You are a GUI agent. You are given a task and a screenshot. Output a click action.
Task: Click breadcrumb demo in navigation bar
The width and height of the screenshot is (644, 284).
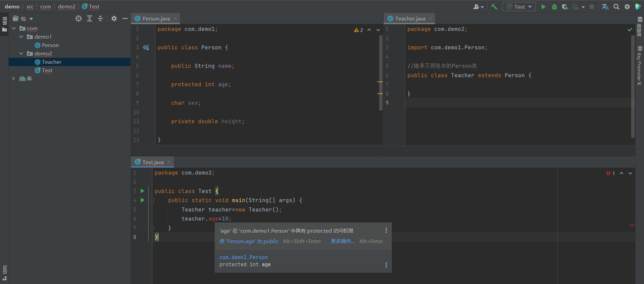[12, 7]
